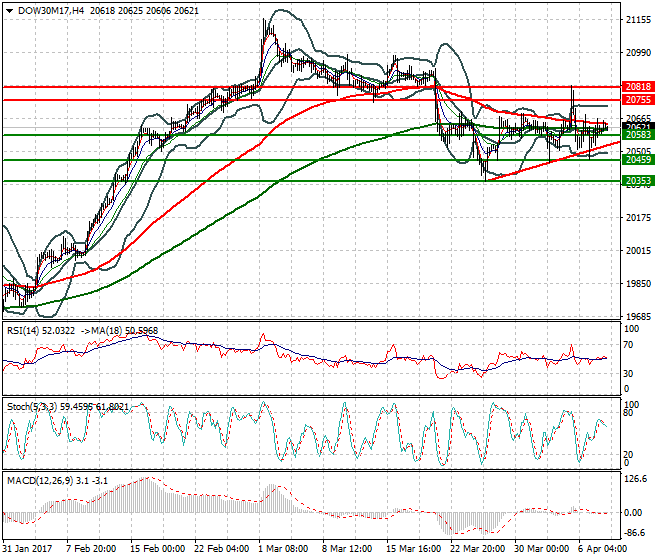Select the 15 Feb 00:00 time axis label
The image size is (660, 560).
pos(157,549)
